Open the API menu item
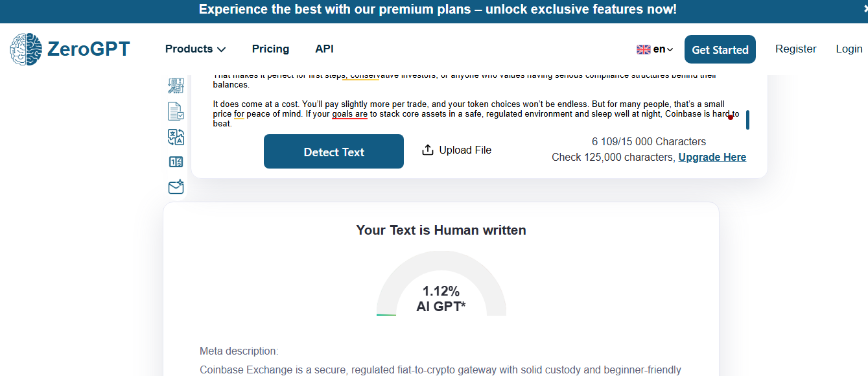Viewport: 868px width, 376px height. coord(324,49)
